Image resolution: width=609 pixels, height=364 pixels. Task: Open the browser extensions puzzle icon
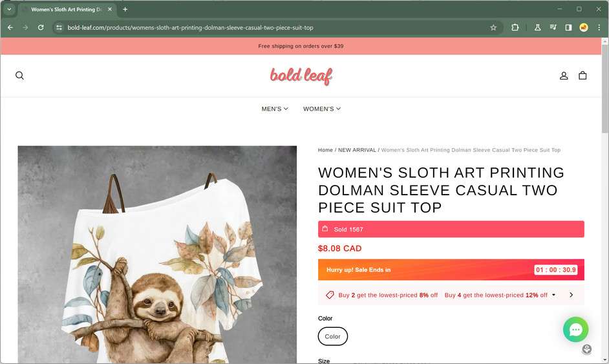(515, 28)
